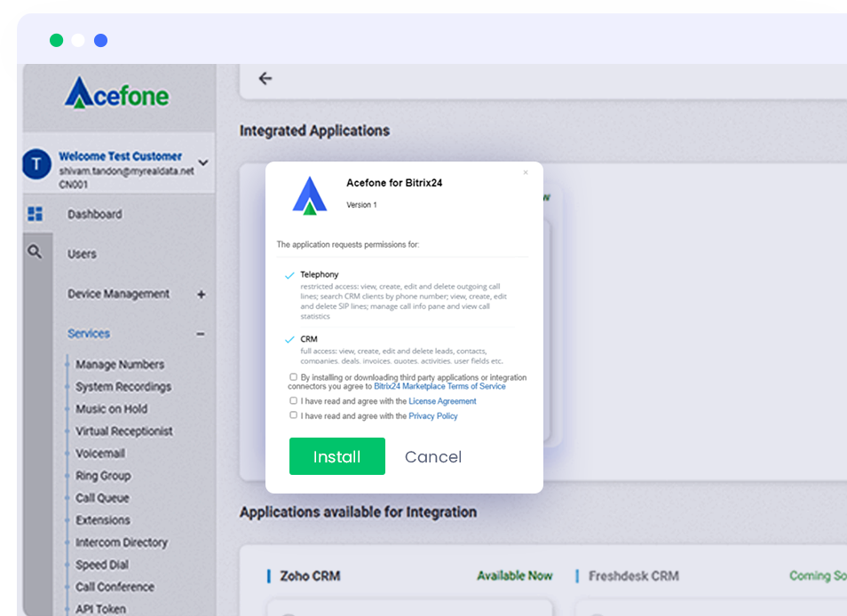Click the green window control dot
This screenshot has width=847, height=616.
[56, 41]
